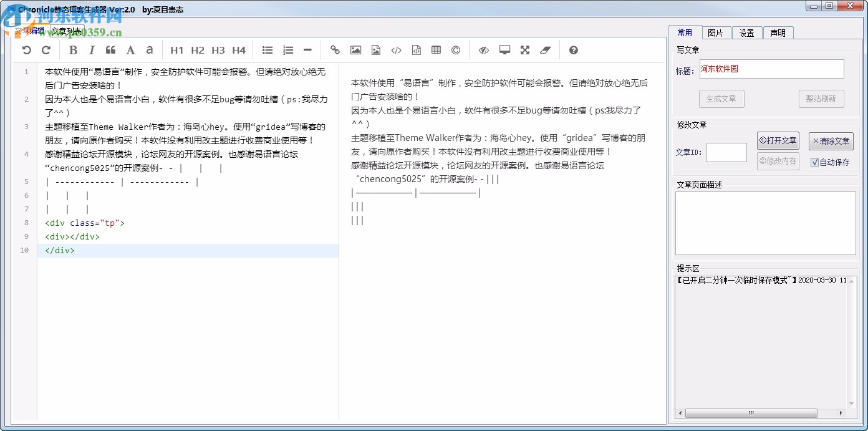Click the 清除文章 button
Viewport: 868px width, 431px height.
tap(831, 141)
